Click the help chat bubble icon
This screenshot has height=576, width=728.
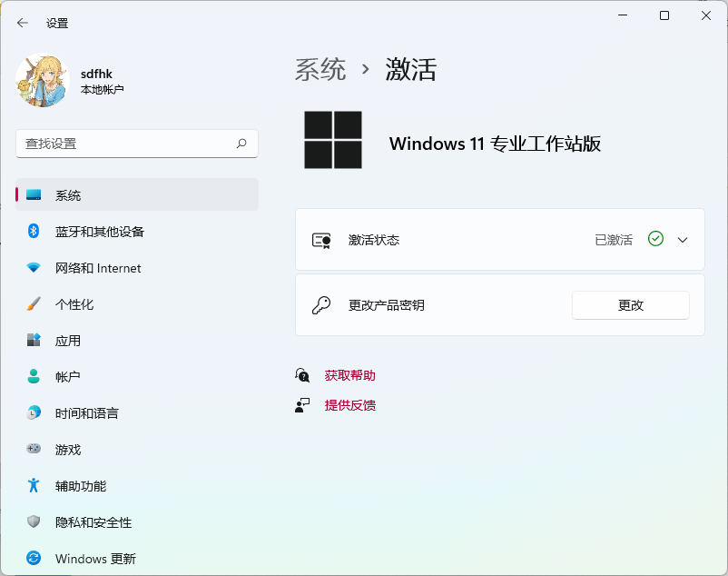[302, 375]
